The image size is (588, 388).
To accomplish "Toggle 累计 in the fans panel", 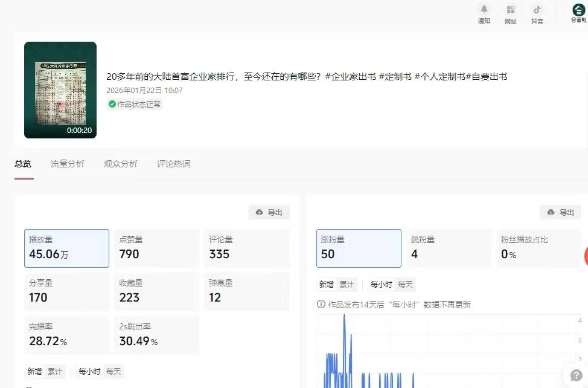I will tap(347, 284).
